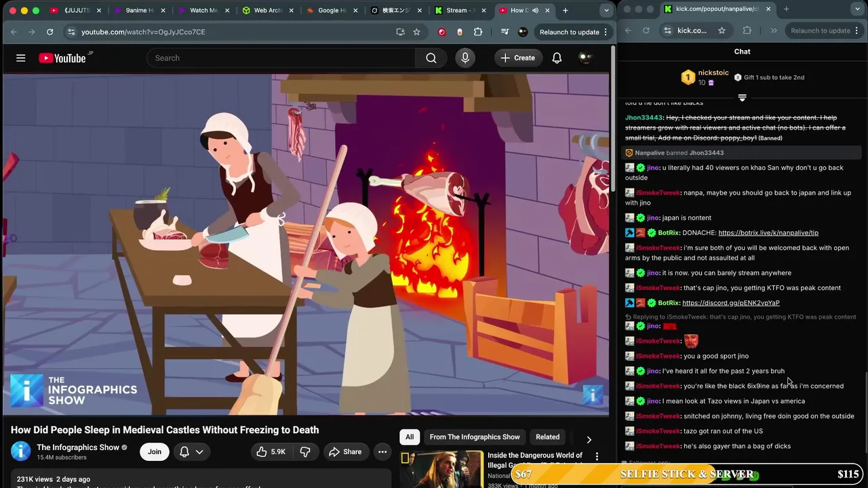Mute the audio-playing How D tab
This screenshot has width=868, height=488.
click(x=536, y=10)
